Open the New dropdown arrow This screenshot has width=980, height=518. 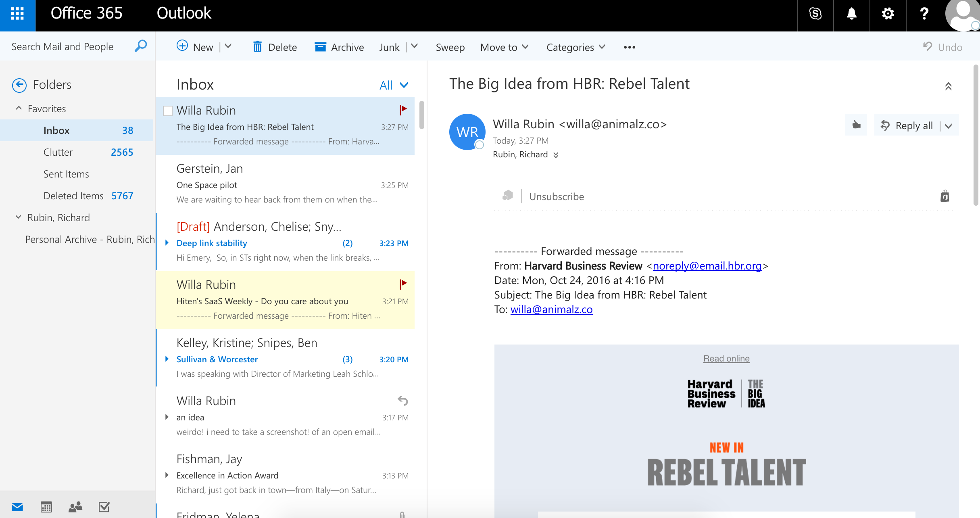point(228,46)
